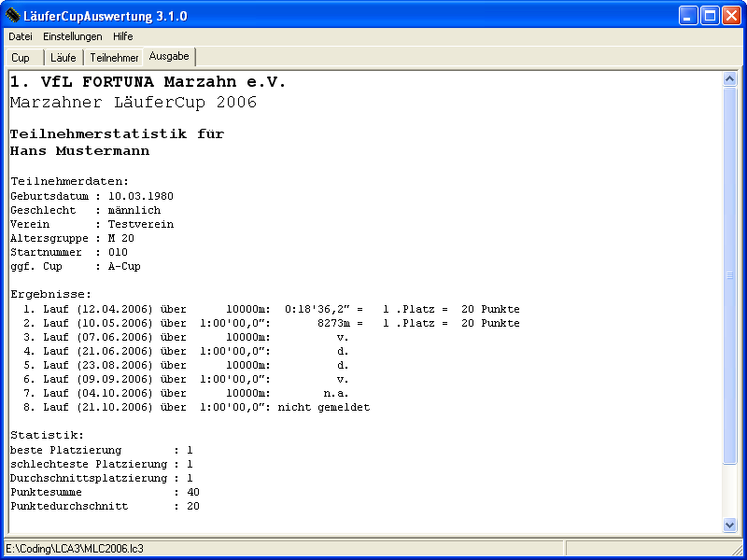Maximize the LäuferCupAuswertung window
Viewport: 747px width, 560px height.
coord(710,16)
